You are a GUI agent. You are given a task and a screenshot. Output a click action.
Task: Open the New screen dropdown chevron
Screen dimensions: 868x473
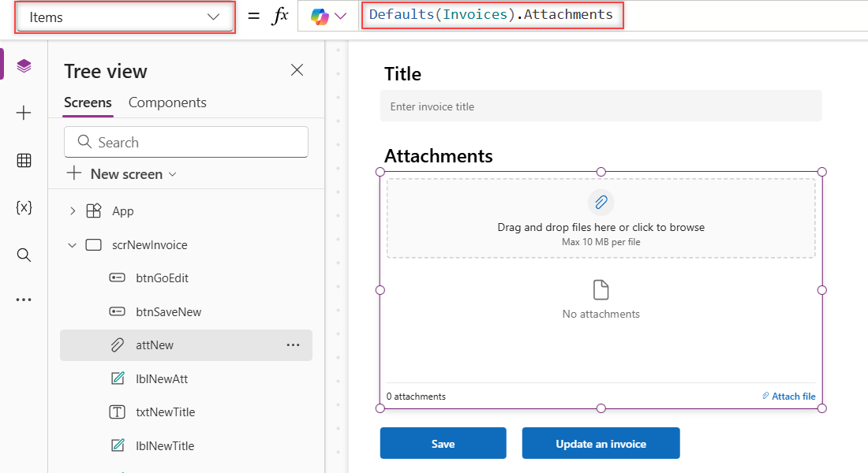[173, 174]
